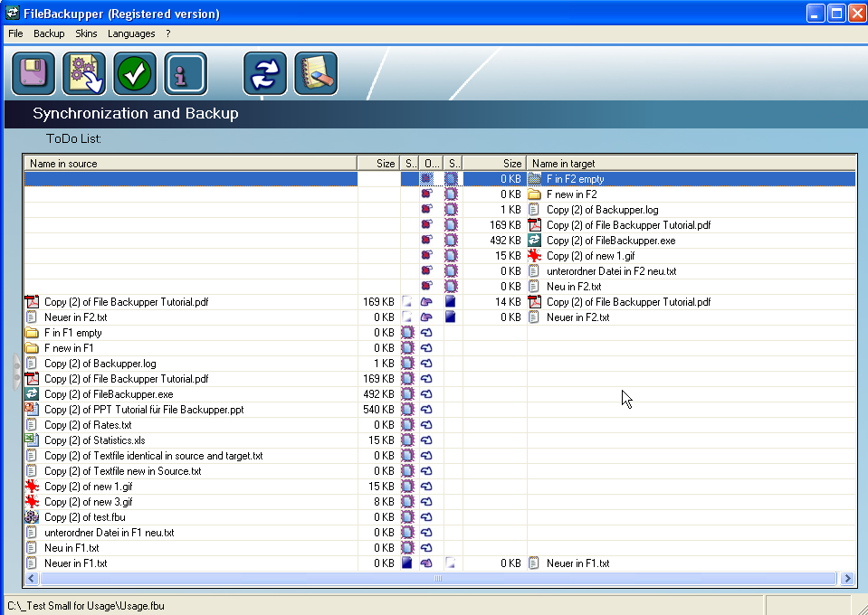The image size is (868, 615).
Task: Open the Skins menu
Action: [x=86, y=33]
